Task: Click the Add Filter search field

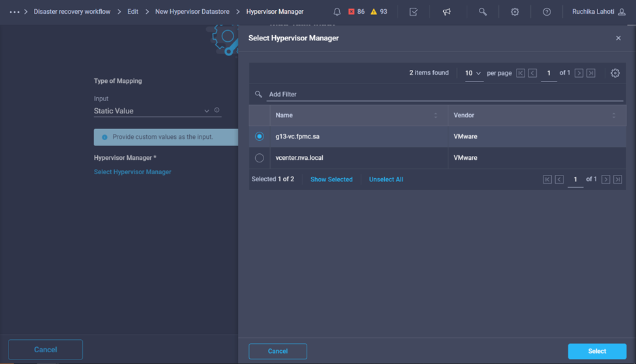Action: [444, 95]
